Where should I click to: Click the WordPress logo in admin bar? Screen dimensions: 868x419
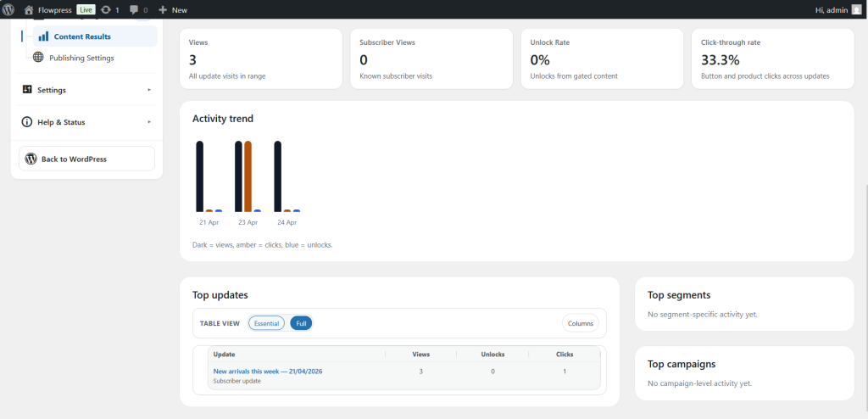point(8,9)
